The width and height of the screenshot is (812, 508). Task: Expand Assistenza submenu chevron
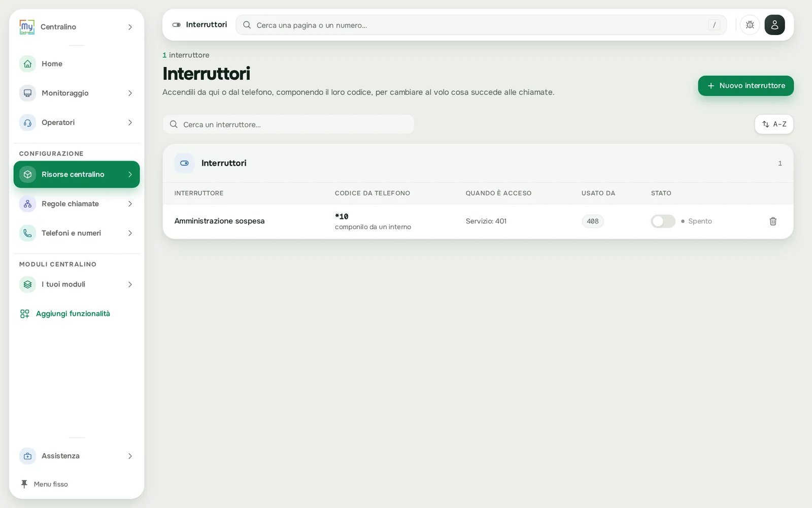coord(130,456)
